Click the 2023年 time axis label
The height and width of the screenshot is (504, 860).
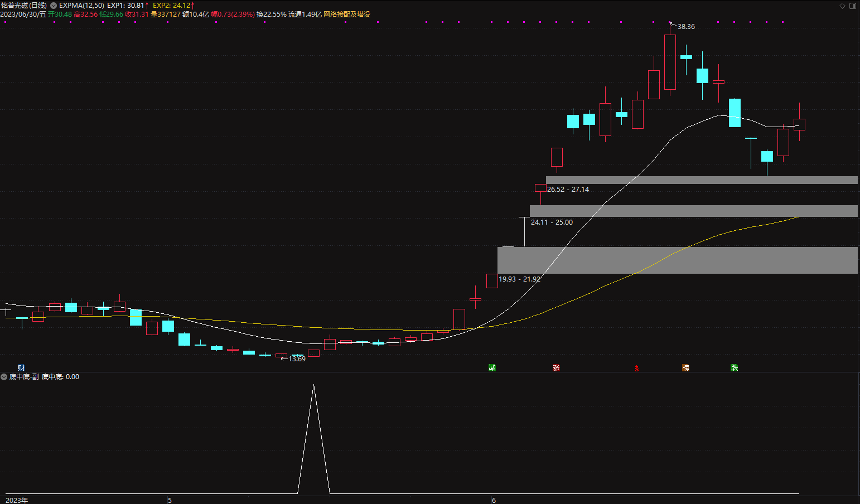pos(17,500)
